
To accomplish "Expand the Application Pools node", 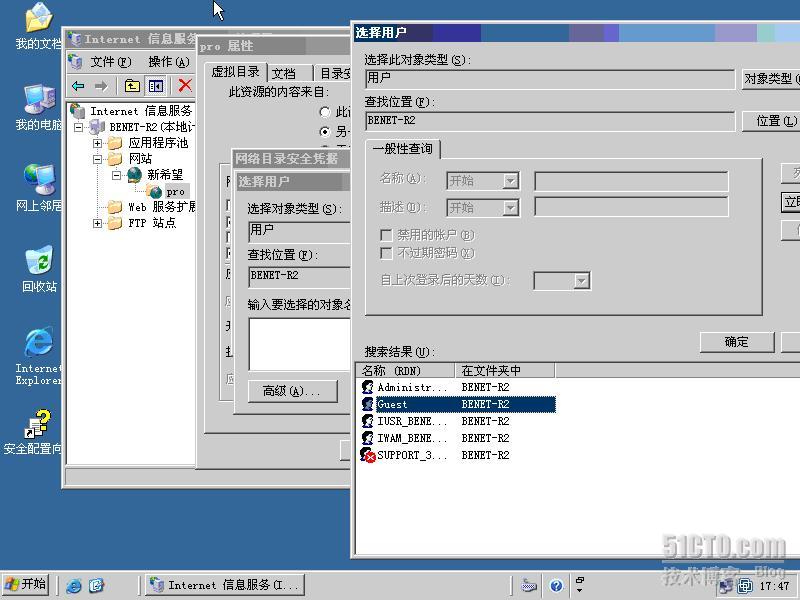I will (97, 143).
